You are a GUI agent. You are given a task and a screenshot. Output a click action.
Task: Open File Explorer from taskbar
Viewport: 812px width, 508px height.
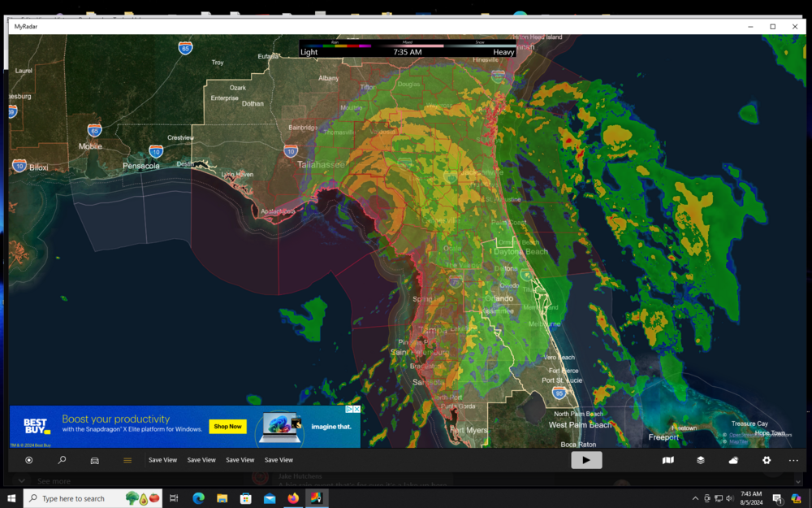pyautogui.click(x=222, y=498)
